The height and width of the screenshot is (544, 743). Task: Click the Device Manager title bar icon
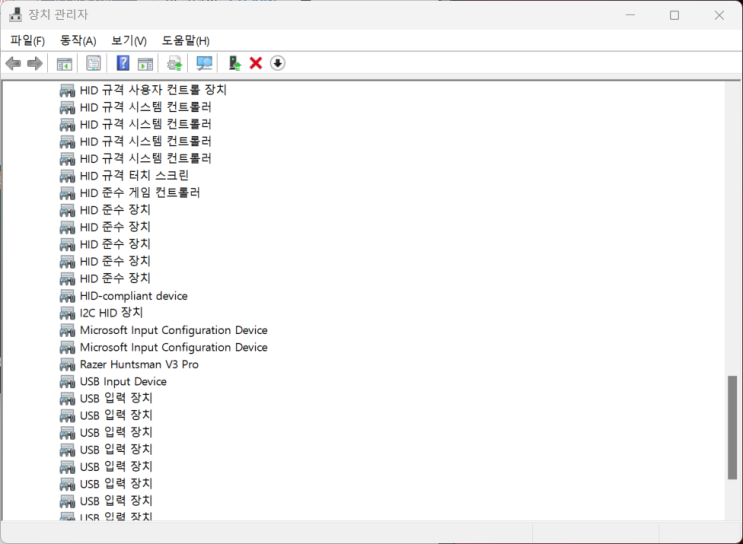pos(16,15)
